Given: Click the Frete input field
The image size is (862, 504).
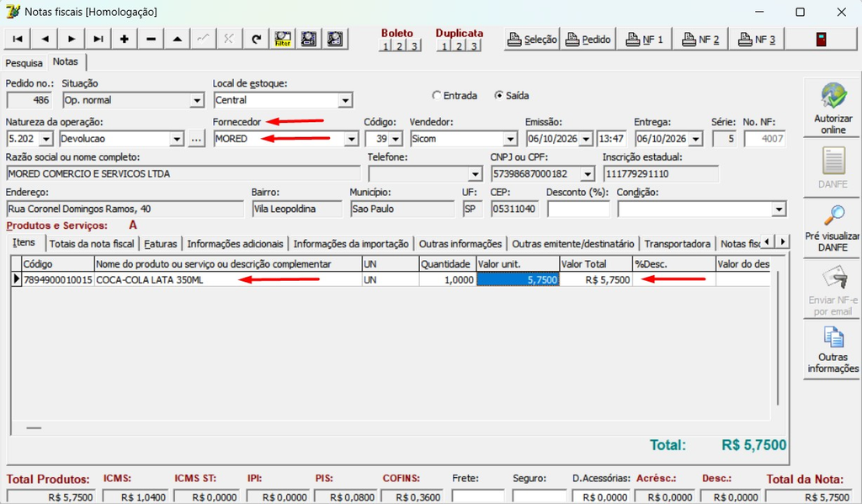Looking at the screenshot, I should point(478,497).
